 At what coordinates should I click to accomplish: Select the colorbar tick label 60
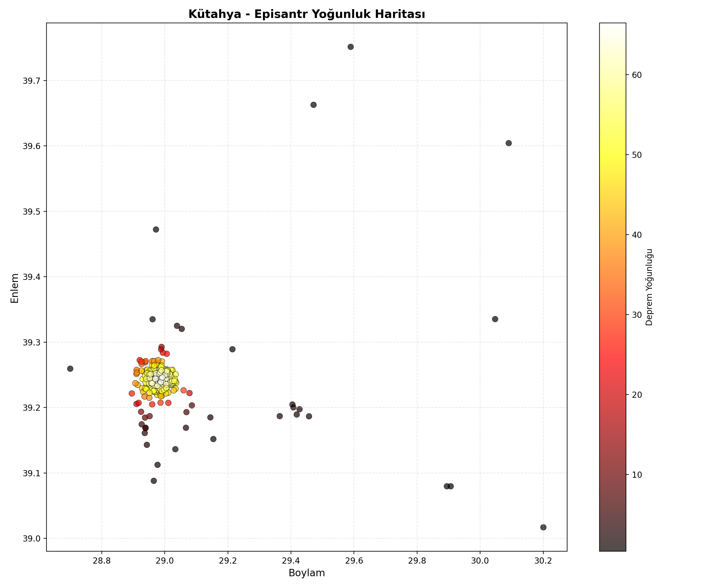pos(637,75)
